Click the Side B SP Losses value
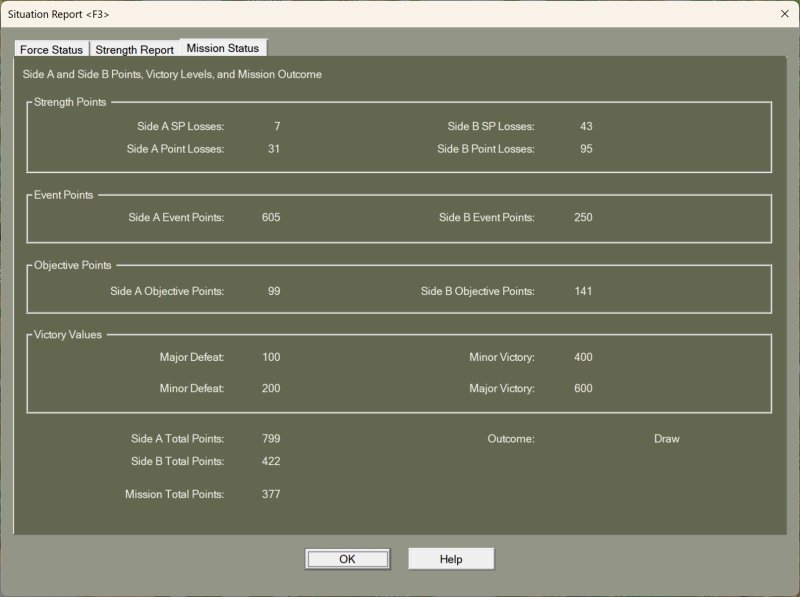This screenshot has width=800, height=597. point(586,127)
